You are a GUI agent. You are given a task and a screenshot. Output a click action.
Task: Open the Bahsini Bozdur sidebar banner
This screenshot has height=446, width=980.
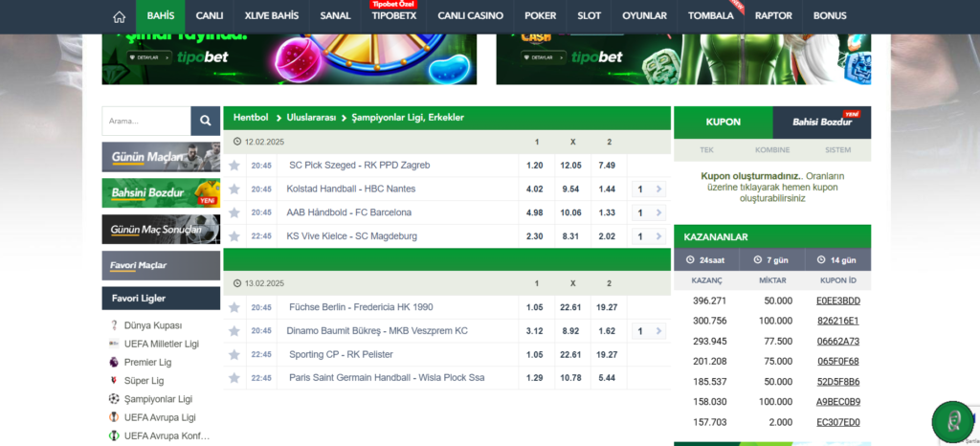[161, 193]
